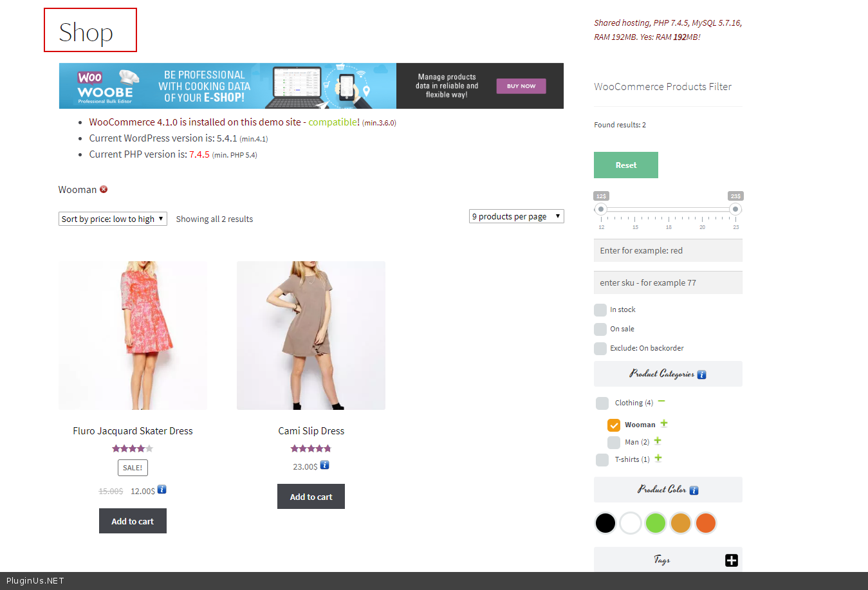This screenshot has width=868, height=590.
Task: Click info icon next to Product Color
Action: 694,490
